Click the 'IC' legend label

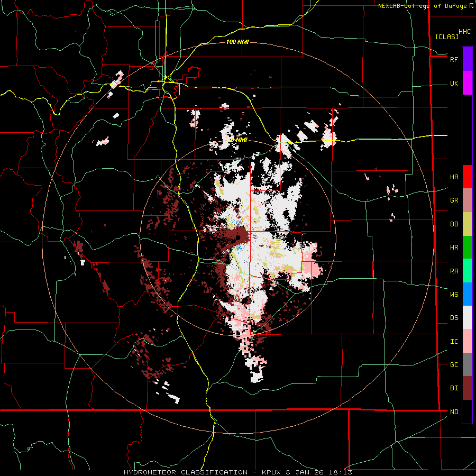tap(454, 342)
